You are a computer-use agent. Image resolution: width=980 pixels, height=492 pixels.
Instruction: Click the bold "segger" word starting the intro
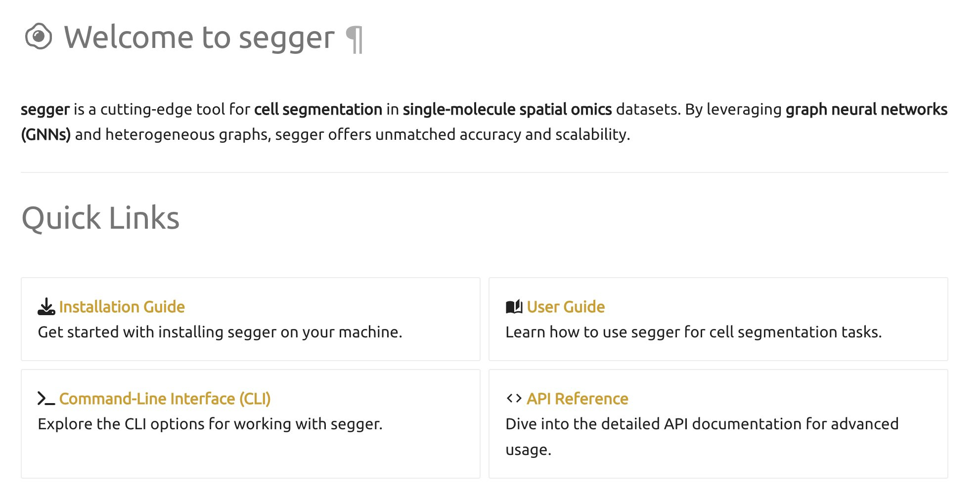[45, 109]
